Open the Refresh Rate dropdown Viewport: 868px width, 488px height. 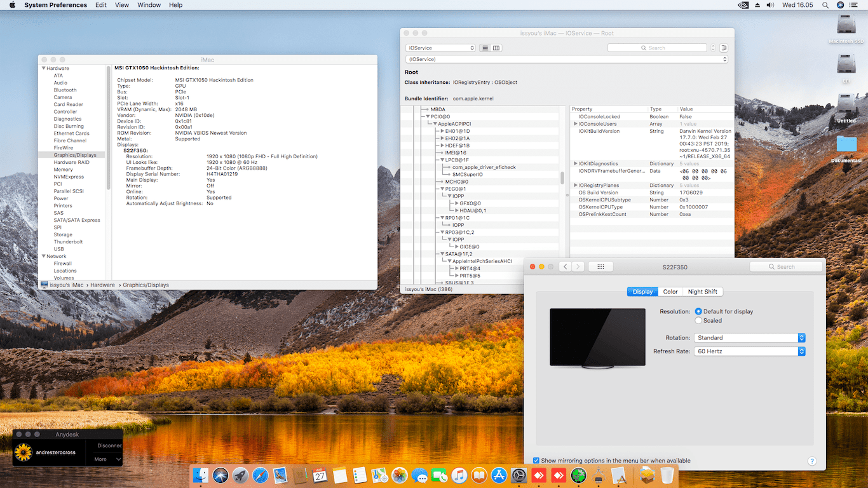click(x=750, y=351)
